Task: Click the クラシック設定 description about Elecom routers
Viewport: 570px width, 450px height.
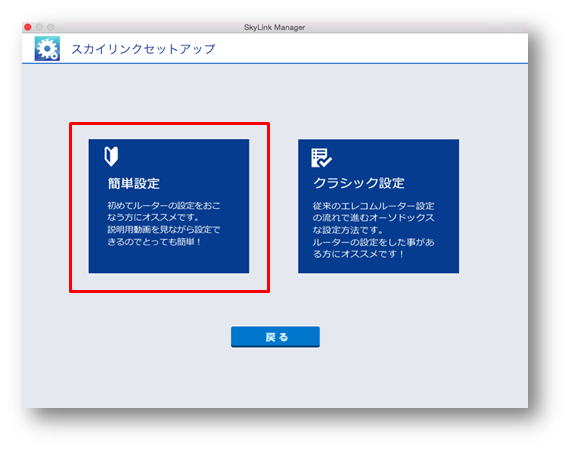Action: (x=373, y=230)
